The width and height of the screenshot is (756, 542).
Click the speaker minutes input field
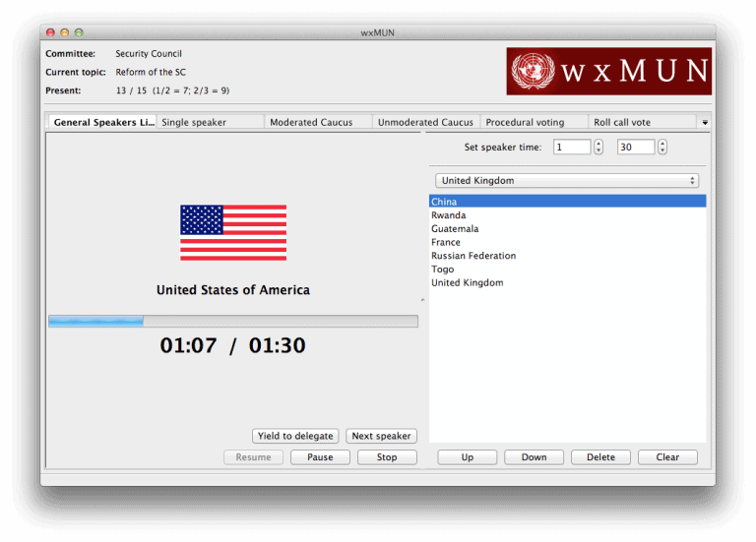coord(571,147)
